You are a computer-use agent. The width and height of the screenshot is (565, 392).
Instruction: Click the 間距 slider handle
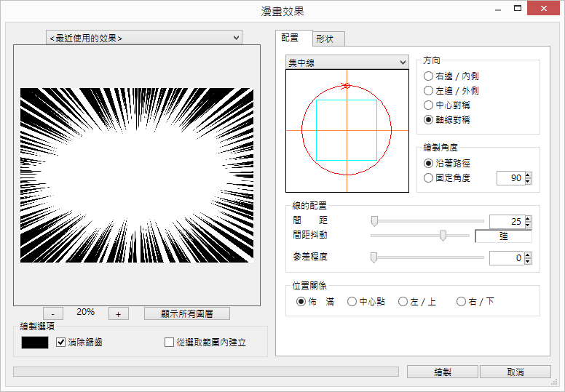(374, 221)
